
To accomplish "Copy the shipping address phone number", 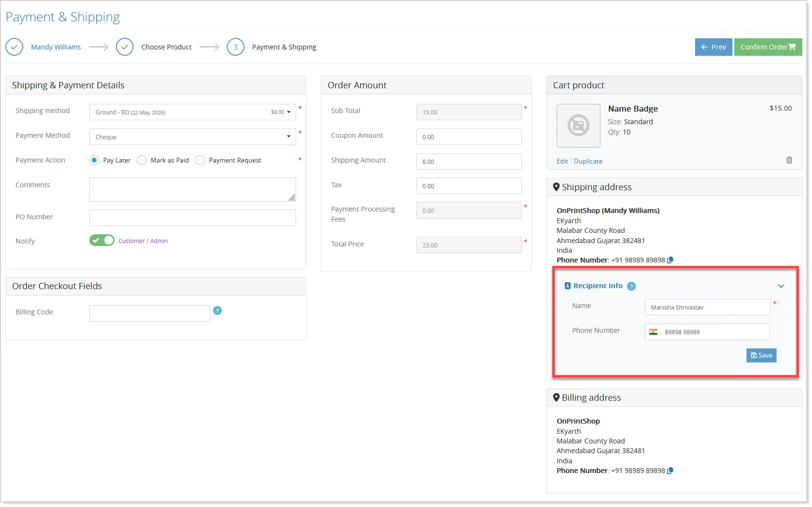I will click(x=670, y=260).
